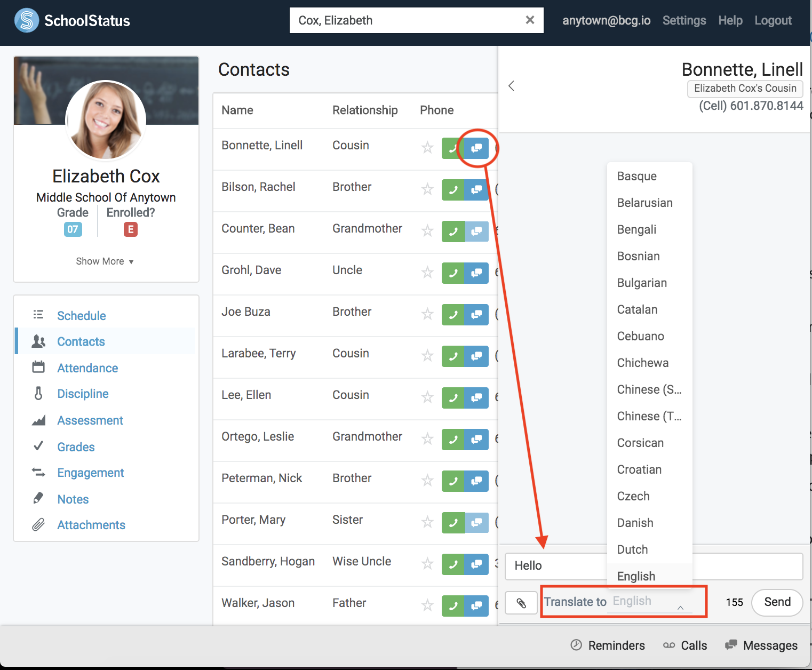Call Walker, Jason using the phone icon

pyautogui.click(x=453, y=606)
